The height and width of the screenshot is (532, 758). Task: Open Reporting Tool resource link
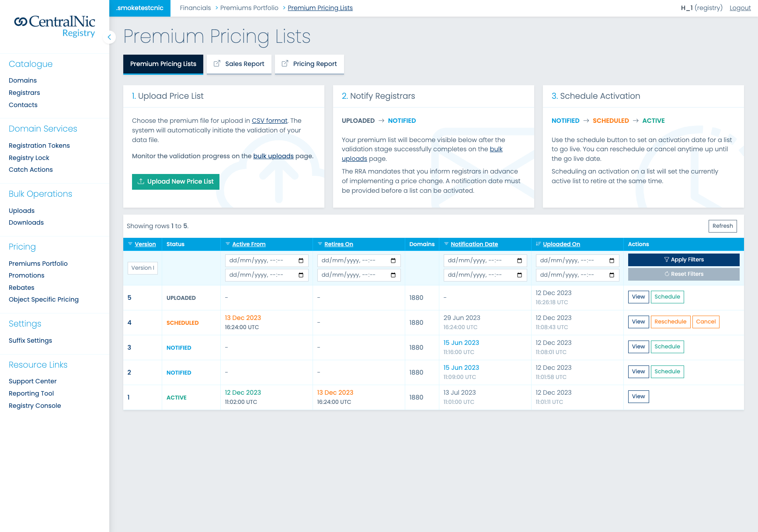point(31,393)
